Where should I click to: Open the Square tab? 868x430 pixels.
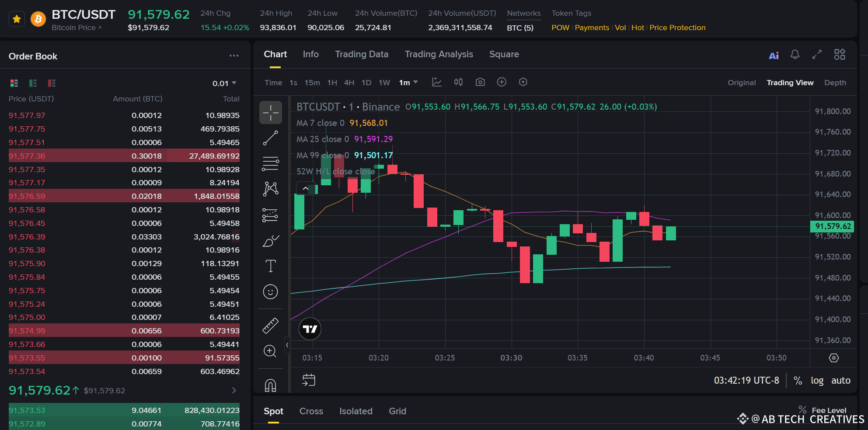click(x=504, y=54)
